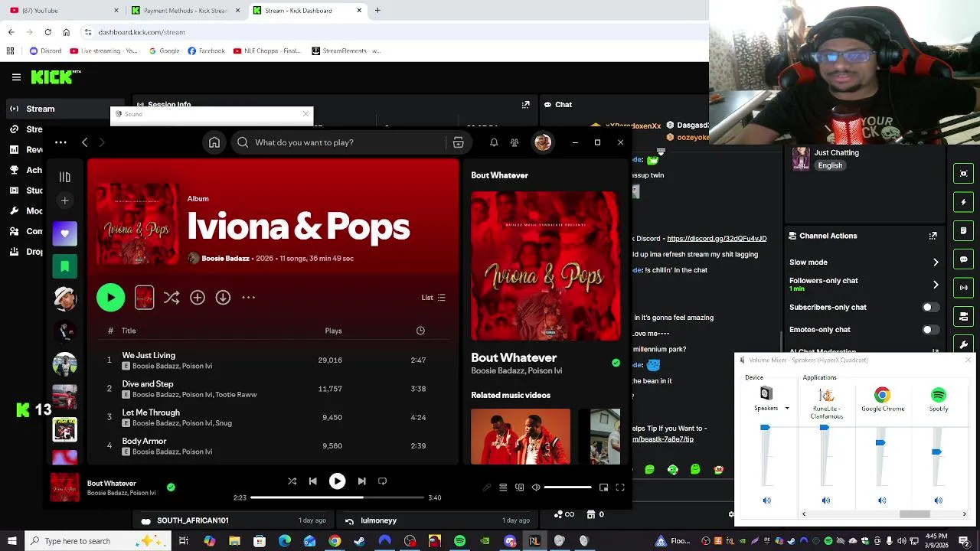980x551 pixels.
Task: Pop out the Session Info panel
Action: click(525, 105)
